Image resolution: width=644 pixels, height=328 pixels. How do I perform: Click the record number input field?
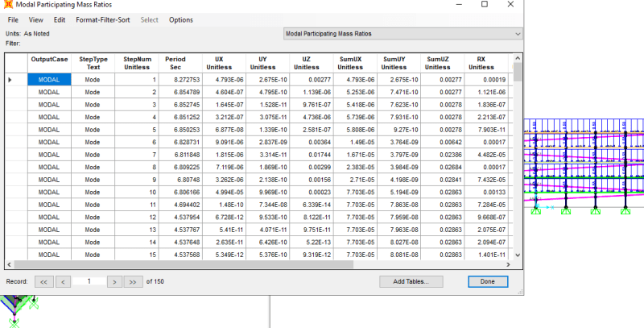(89, 281)
